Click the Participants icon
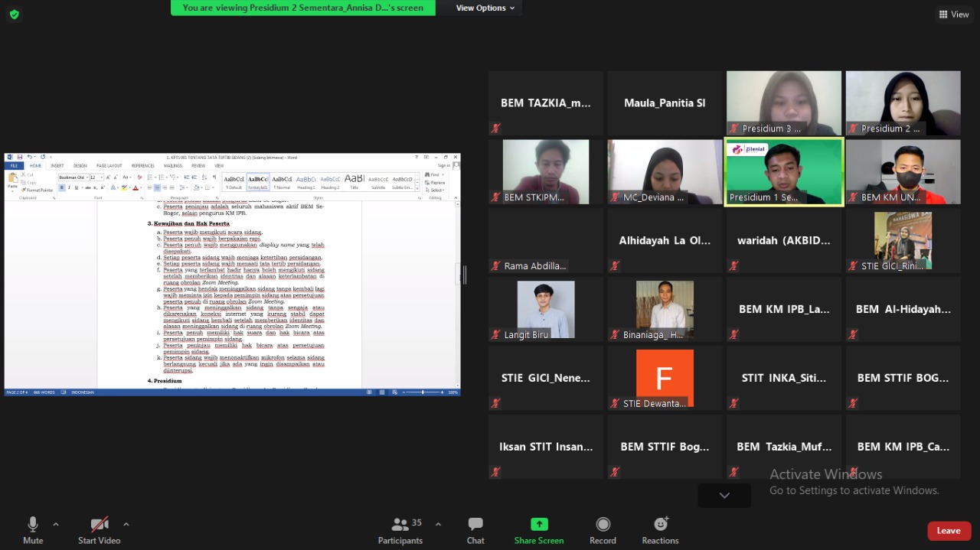 pos(400,525)
